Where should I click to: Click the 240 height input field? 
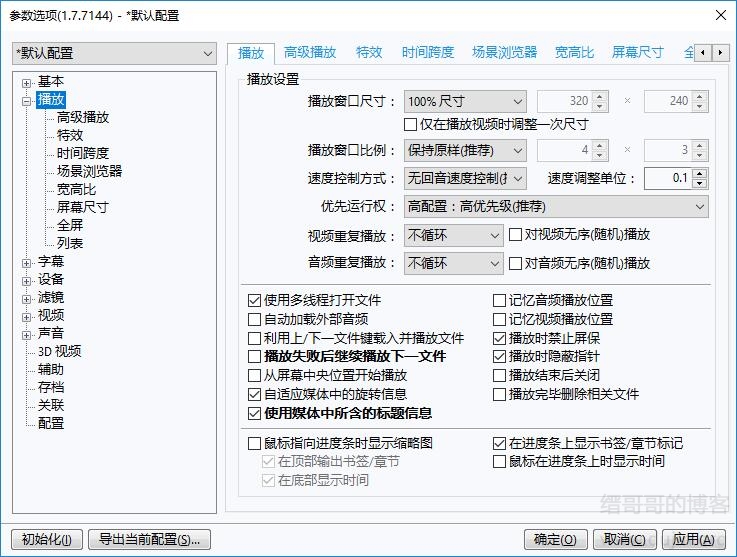point(669,101)
